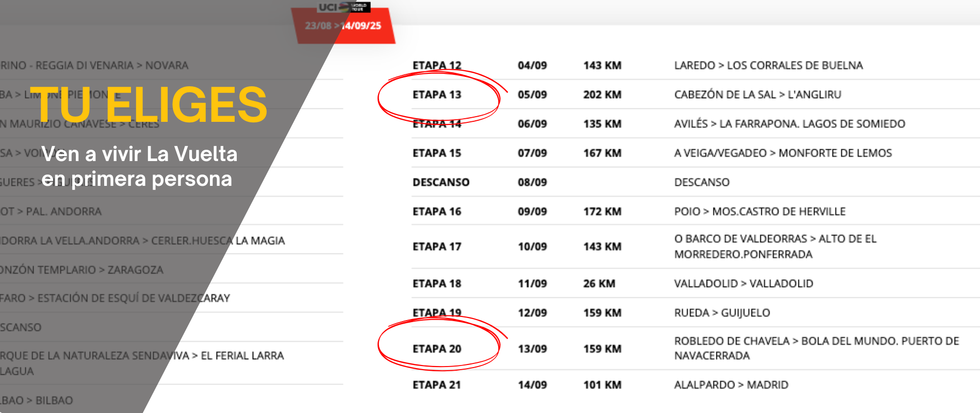Viewport: 980px width, 413px height.
Task: Click 'Ven a vivir La Vuelta' tagline
Action: click(x=139, y=154)
